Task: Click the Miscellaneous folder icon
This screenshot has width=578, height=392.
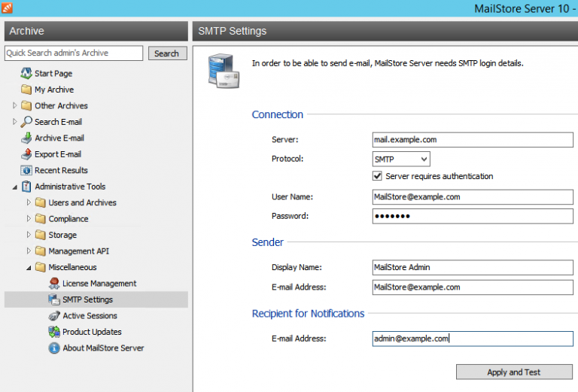Action: (x=40, y=267)
